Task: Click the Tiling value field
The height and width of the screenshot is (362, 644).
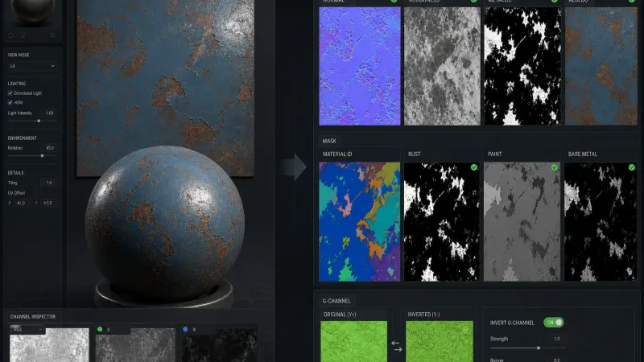Action: coord(49,183)
